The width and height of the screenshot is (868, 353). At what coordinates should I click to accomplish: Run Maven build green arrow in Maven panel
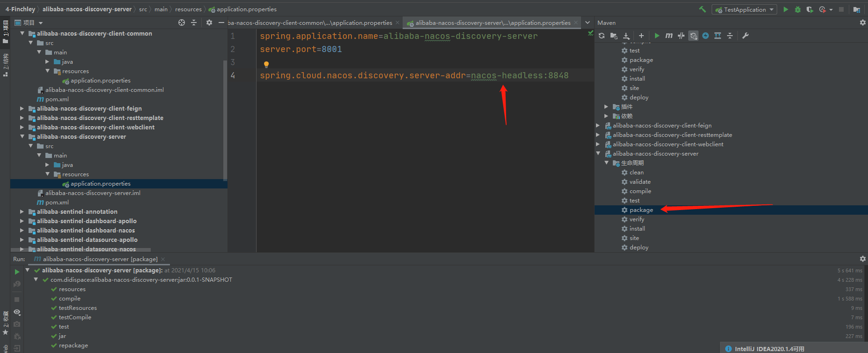(657, 36)
